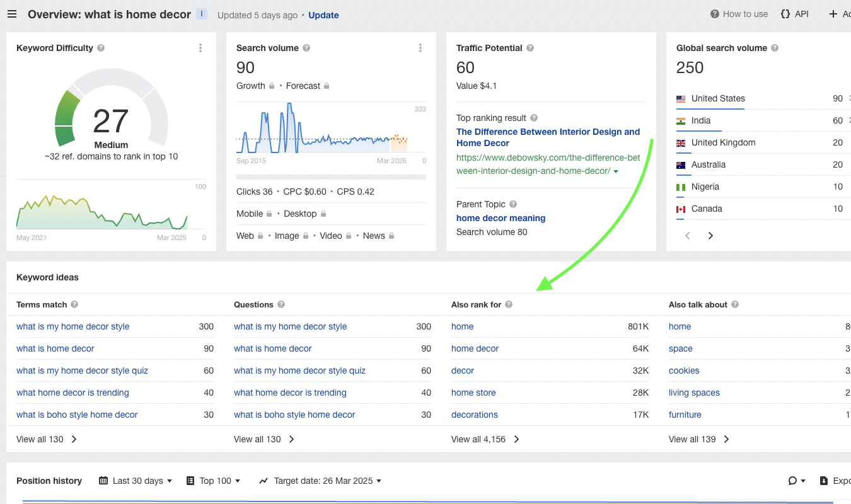Open what is boho style home decor in Terms match
The image size is (851, 504).
(77, 415)
